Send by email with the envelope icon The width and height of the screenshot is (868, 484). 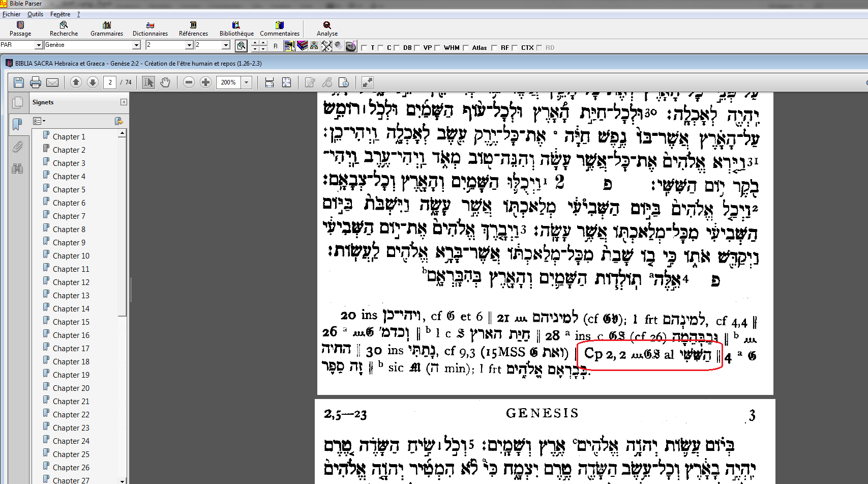click(x=52, y=82)
